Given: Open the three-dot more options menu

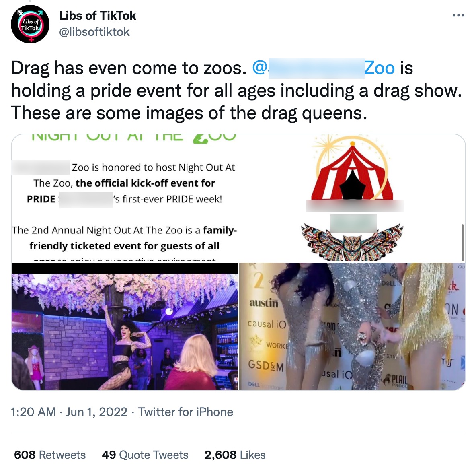Looking at the screenshot, I should click(x=458, y=15).
